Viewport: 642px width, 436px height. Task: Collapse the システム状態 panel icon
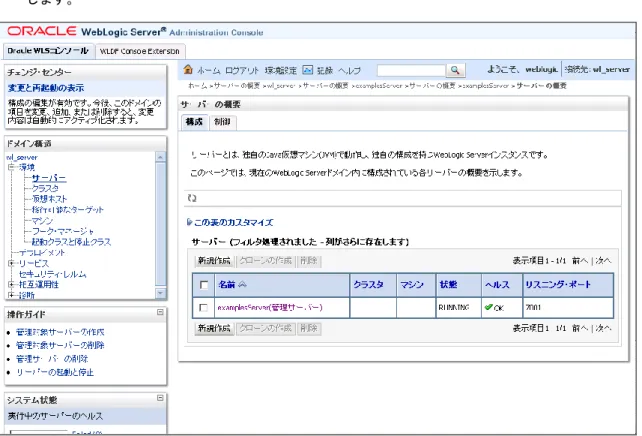(160, 398)
